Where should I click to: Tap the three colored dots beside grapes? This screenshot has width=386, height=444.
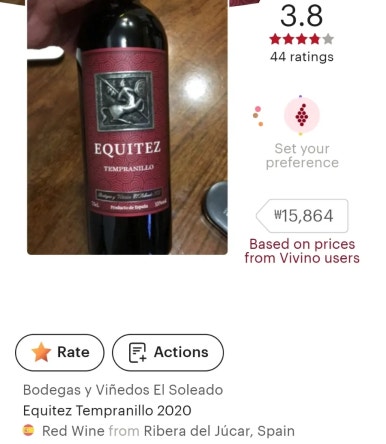(258, 116)
